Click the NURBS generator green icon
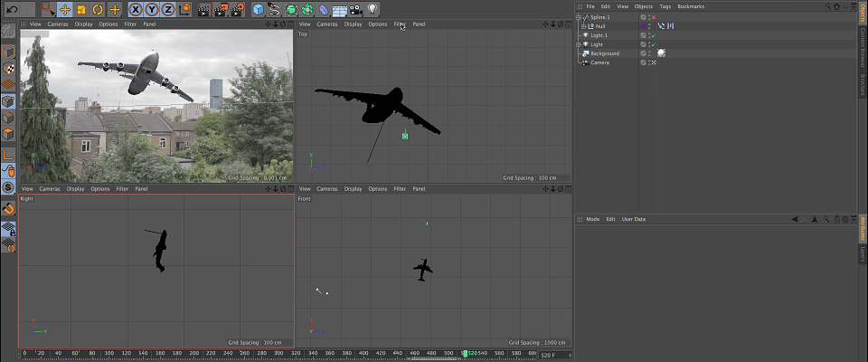This screenshot has width=868, height=362. (290, 9)
